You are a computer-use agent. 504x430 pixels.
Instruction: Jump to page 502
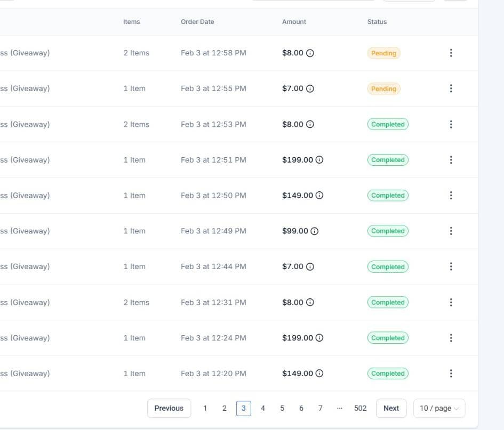click(360, 408)
